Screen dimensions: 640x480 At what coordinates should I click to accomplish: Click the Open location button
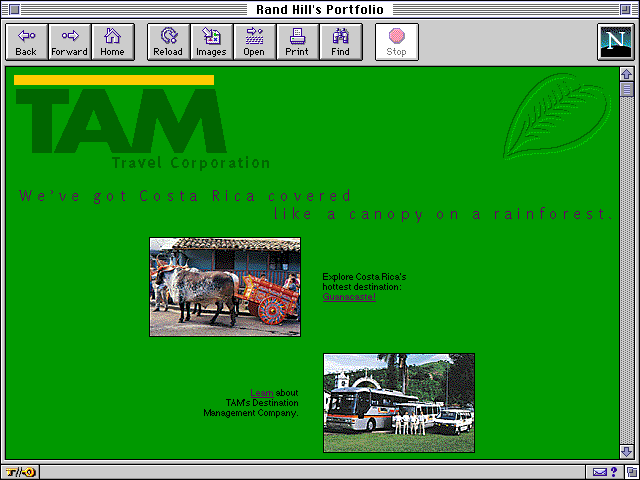click(x=254, y=42)
